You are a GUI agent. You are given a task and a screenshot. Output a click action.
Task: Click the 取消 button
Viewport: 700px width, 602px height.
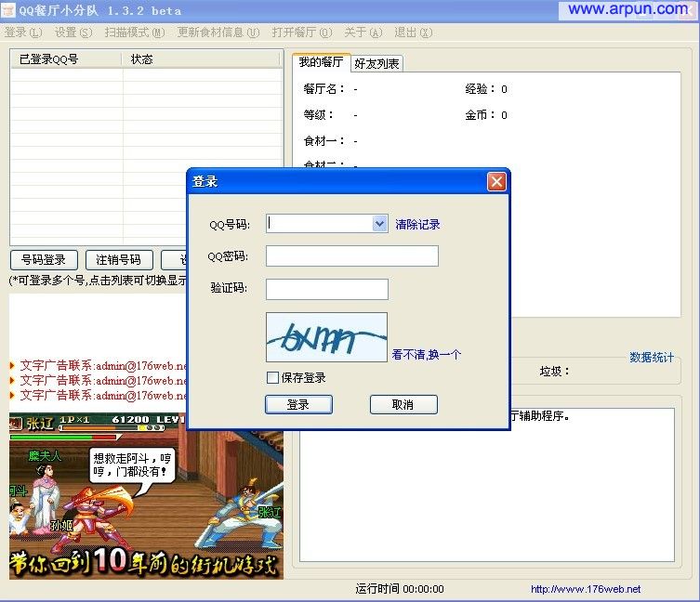point(403,404)
